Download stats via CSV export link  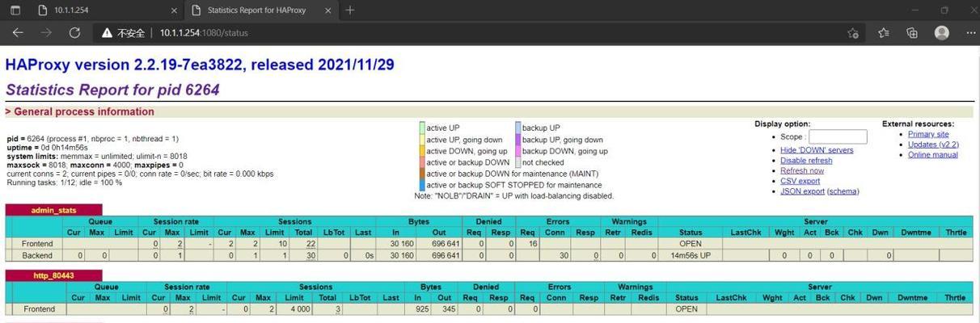[x=800, y=182]
